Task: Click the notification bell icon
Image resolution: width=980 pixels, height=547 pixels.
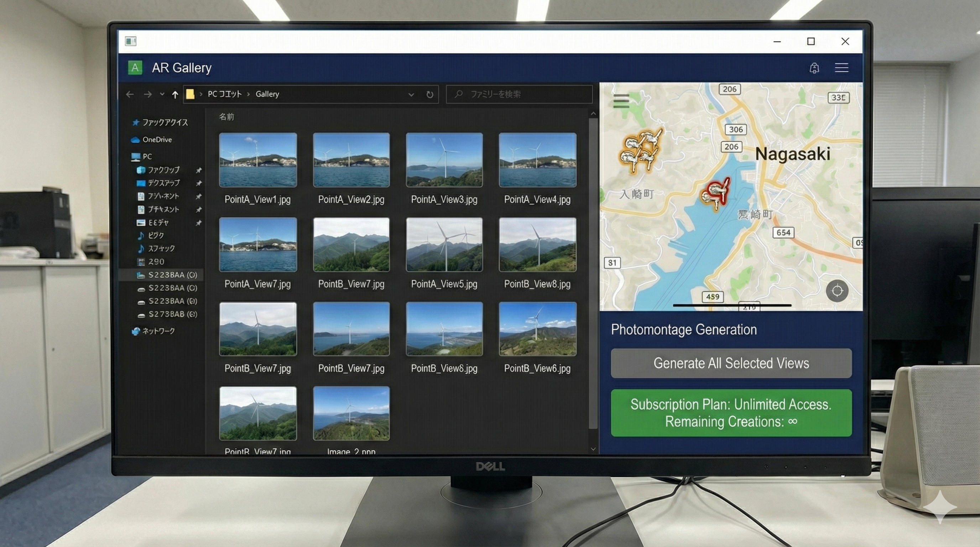Action: (814, 68)
